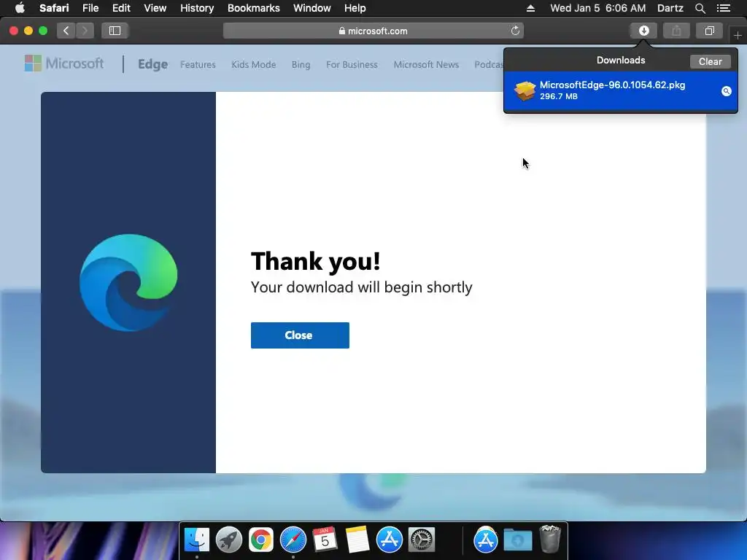Open the File menu
The height and width of the screenshot is (560, 747).
(x=90, y=8)
